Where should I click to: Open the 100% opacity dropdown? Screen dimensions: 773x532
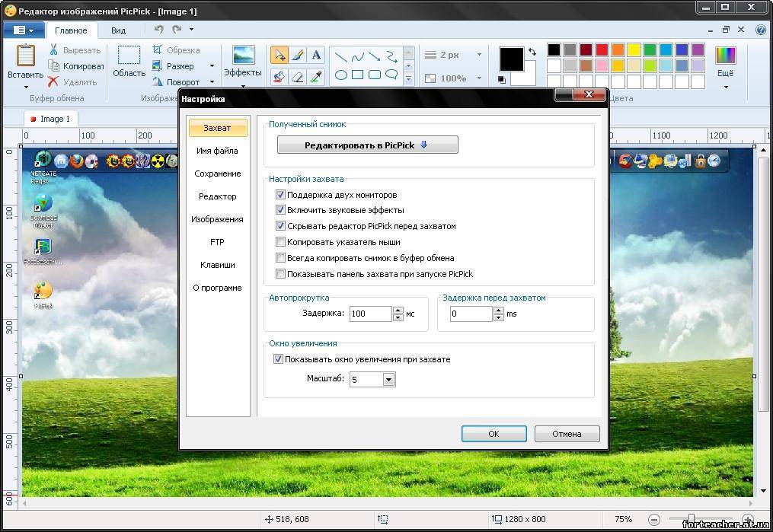tap(479, 78)
